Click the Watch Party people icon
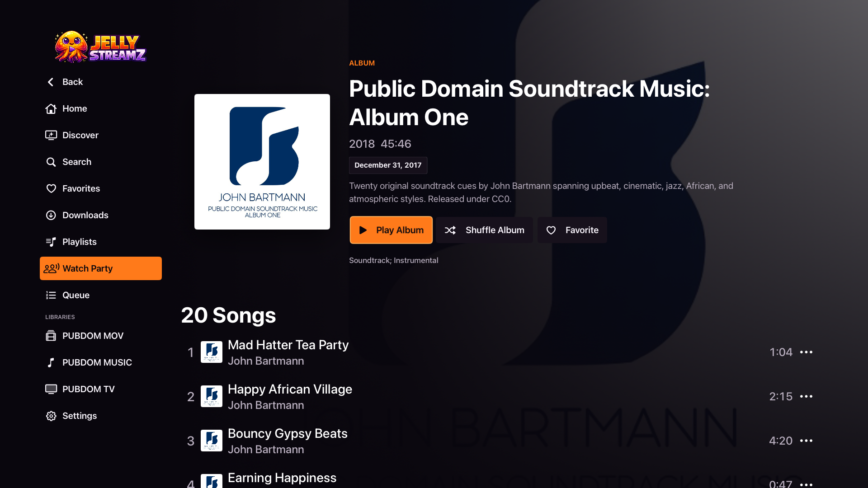 click(x=52, y=268)
